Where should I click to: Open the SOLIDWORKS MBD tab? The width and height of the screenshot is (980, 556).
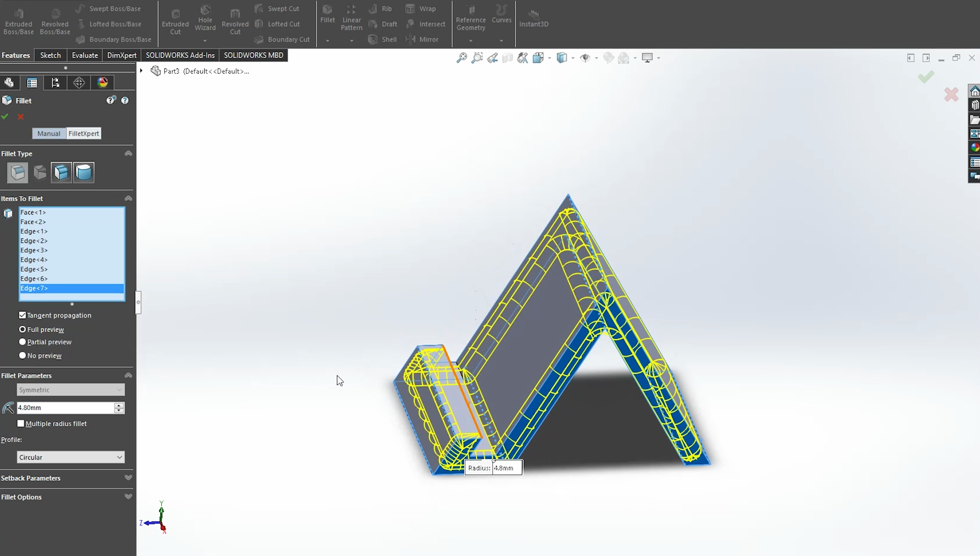254,55
